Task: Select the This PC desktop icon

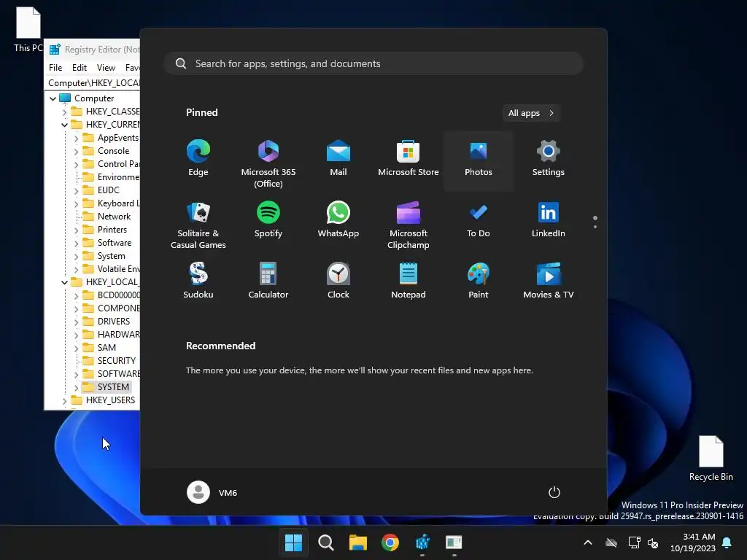Action: 28,29
